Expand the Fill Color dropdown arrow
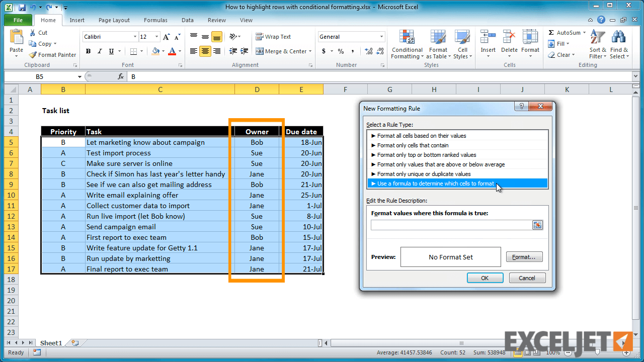644x362 pixels. (x=165, y=51)
